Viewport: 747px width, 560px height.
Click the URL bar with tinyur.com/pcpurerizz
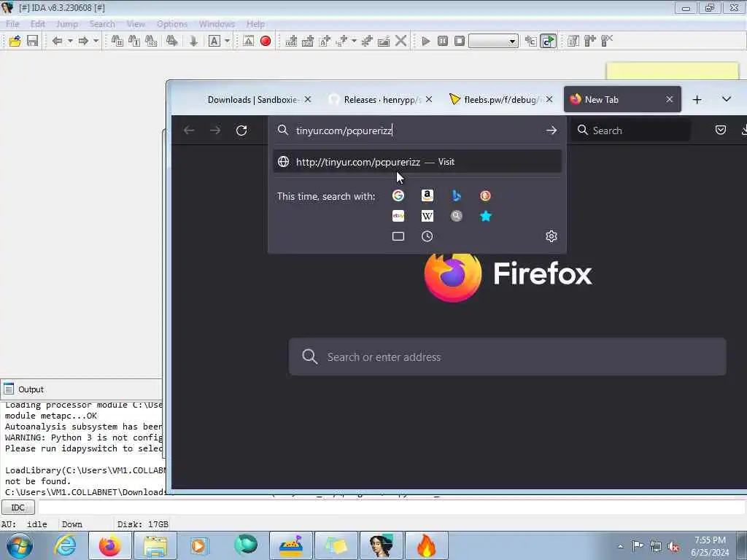417,130
